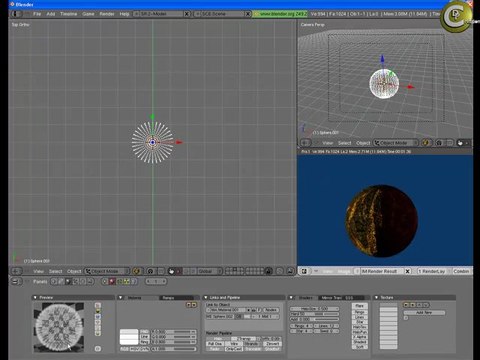
Task: Click the Col color swatch
Action: 129,332
